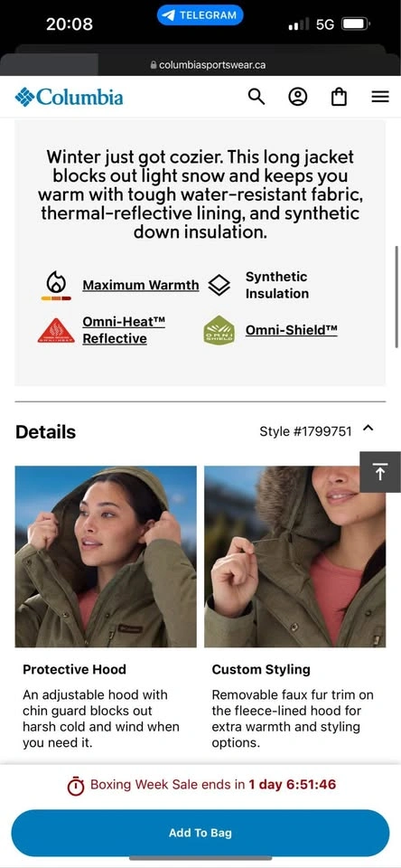Tap the columbiasportswear.ca address bar
Viewport: 401px width, 868px height.
[208, 65]
